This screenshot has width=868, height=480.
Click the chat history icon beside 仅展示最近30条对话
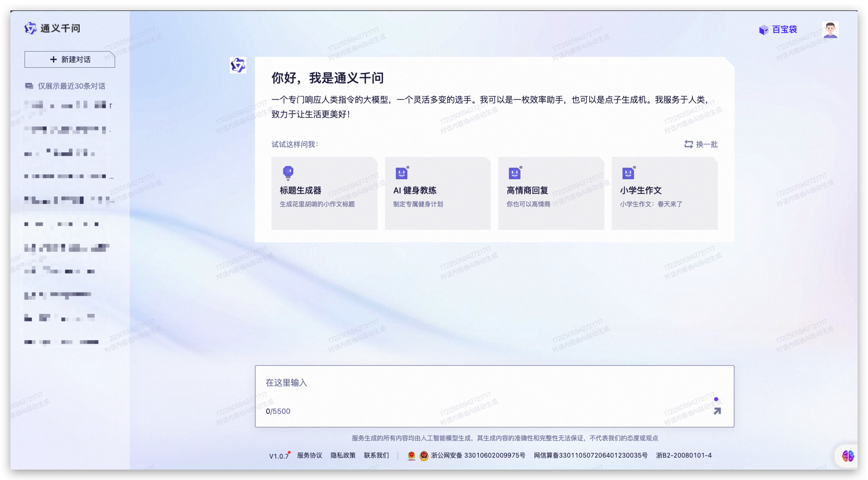coord(29,86)
